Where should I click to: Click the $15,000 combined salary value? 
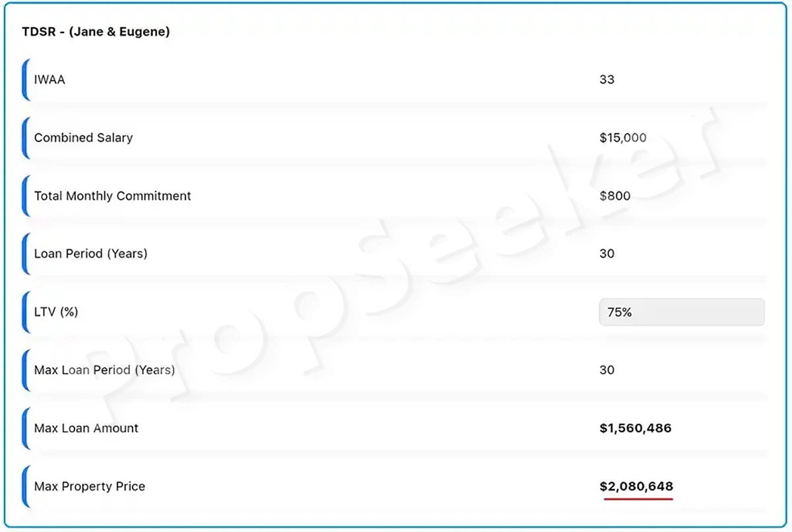(x=623, y=138)
